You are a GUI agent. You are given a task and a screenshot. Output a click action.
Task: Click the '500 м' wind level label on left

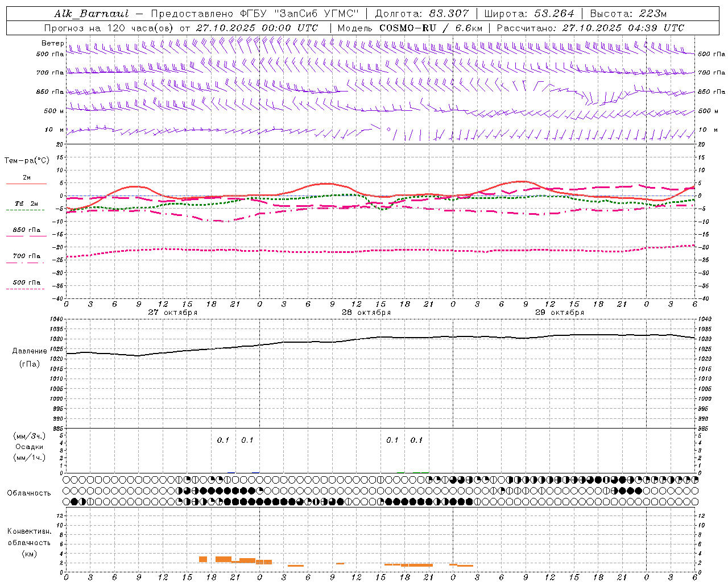53,111
